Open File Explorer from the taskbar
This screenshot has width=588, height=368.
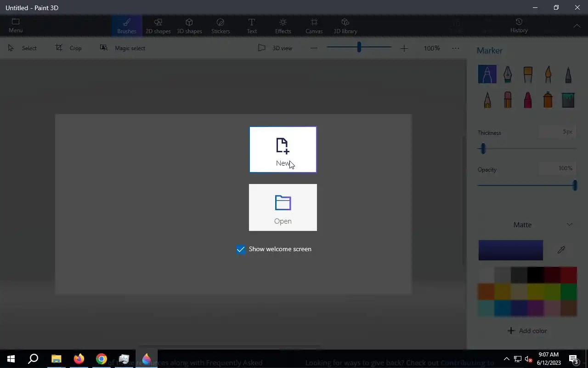(x=56, y=359)
